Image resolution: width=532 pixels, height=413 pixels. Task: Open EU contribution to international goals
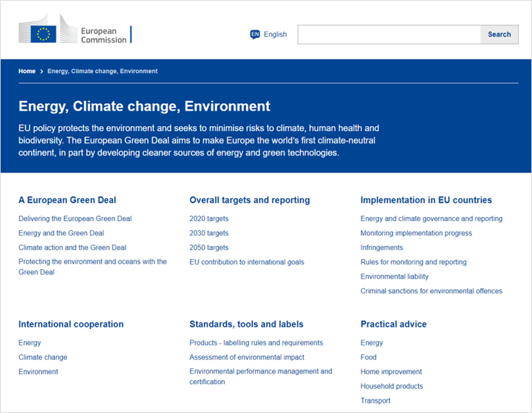(247, 262)
